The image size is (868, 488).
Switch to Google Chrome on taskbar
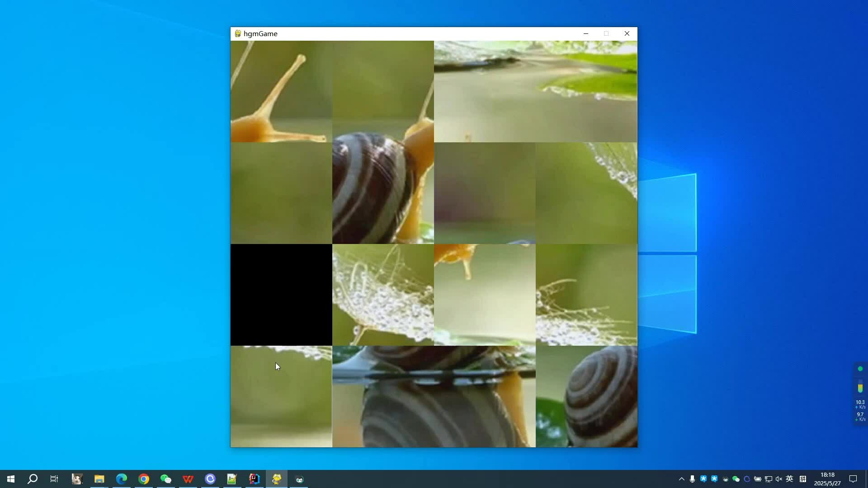coord(144,479)
